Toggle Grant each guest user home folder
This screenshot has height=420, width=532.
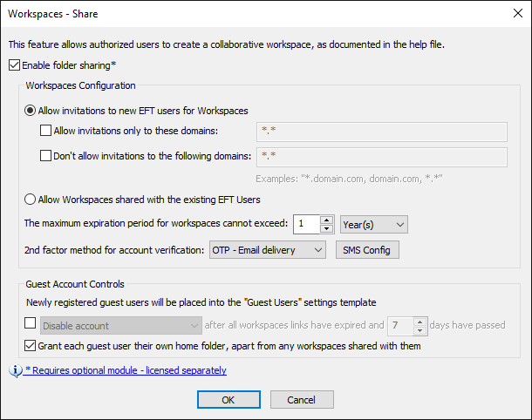31,346
